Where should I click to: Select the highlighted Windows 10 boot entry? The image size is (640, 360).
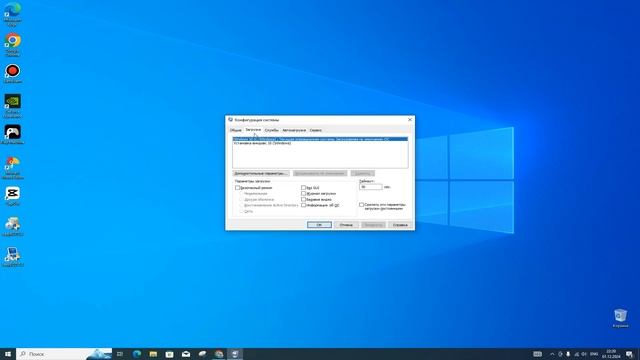click(320, 139)
